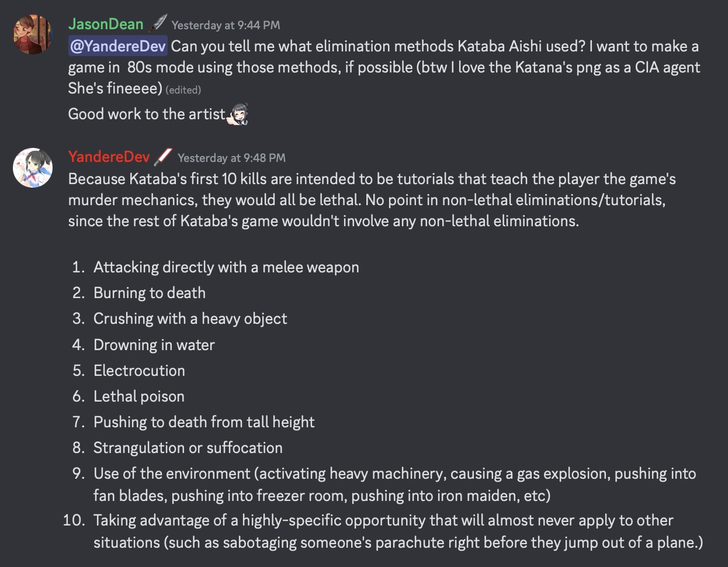This screenshot has width=728, height=567.
Task: Click the bloody knife icon next to YandereDev
Action: [x=163, y=157]
